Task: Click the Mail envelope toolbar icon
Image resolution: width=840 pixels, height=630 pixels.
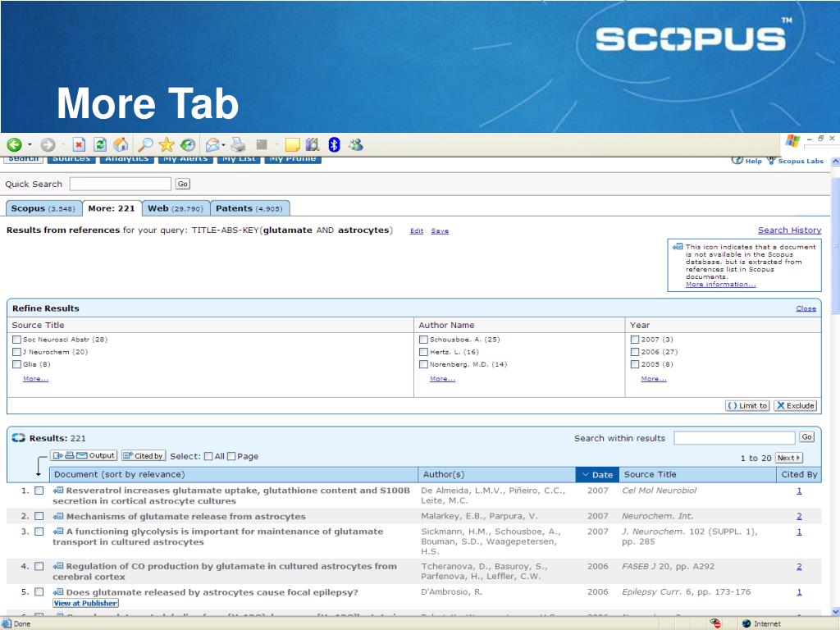Action: click(212, 144)
